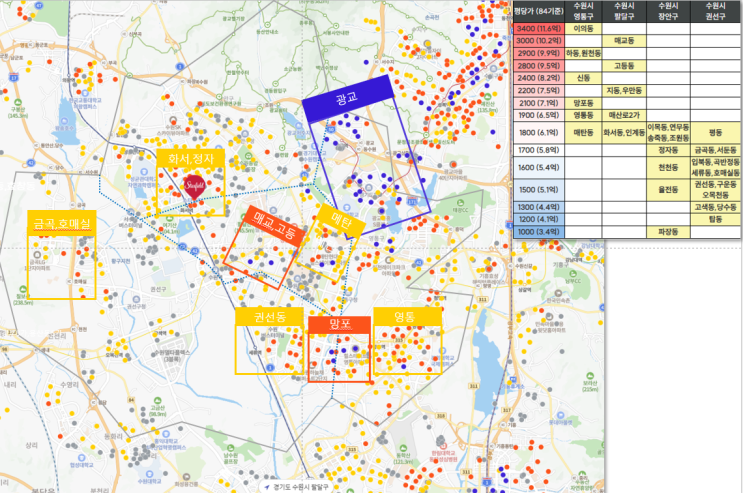Click the route 318 road shield
The image size is (743, 493).
(441, 416)
